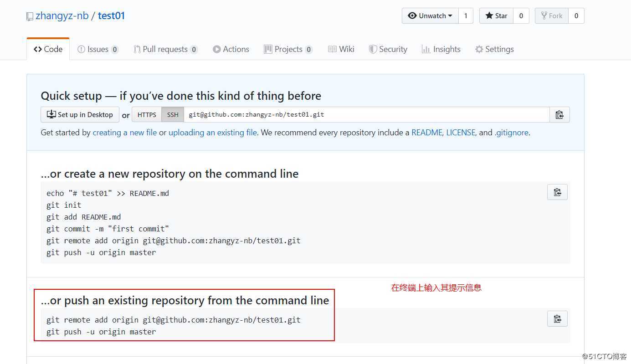Open the Issues tab

pos(98,49)
